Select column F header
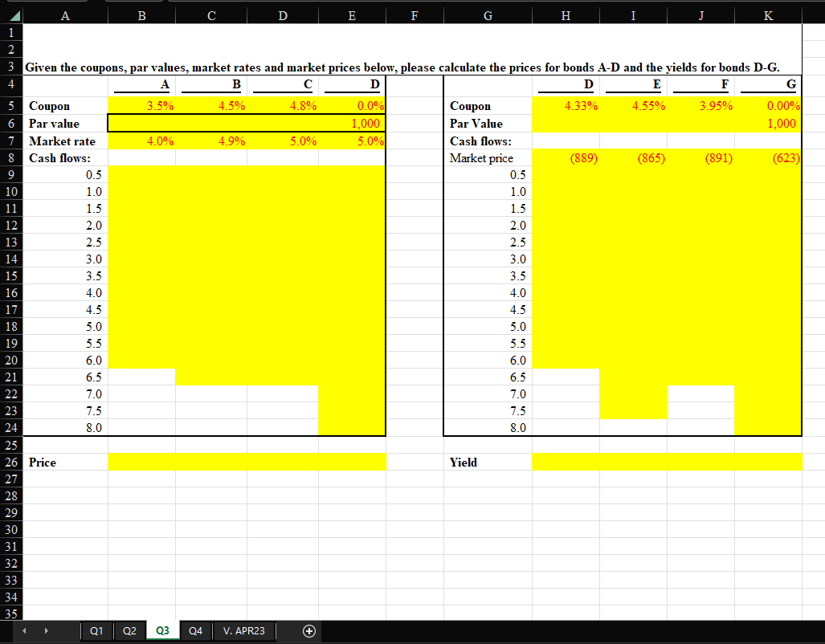The height and width of the screenshot is (644, 825). (x=415, y=16)
